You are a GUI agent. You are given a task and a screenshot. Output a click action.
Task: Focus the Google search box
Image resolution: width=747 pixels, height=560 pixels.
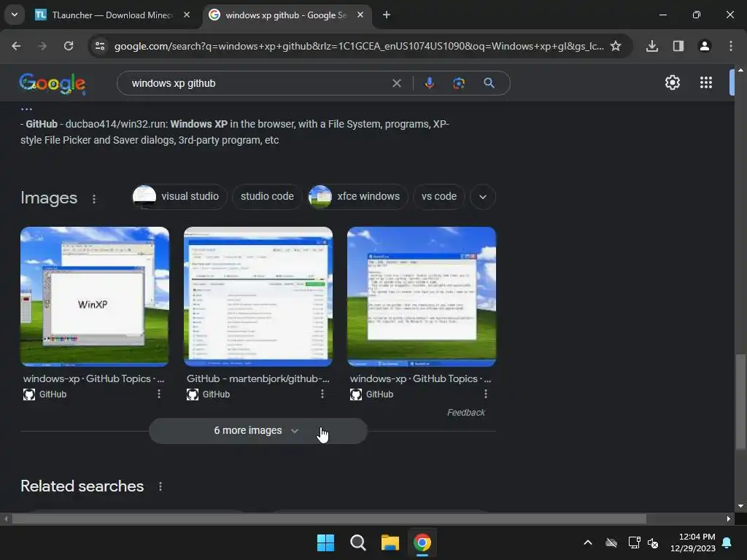258,83
